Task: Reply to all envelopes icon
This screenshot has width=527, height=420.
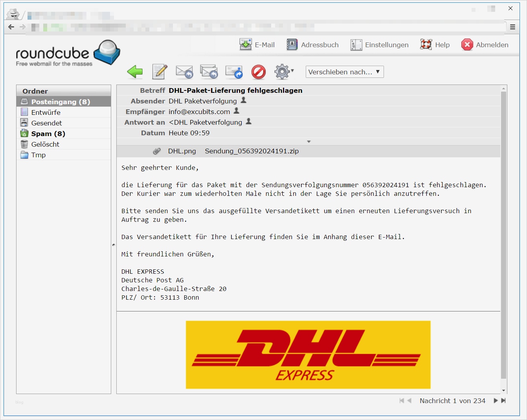Action: (209, 72)
